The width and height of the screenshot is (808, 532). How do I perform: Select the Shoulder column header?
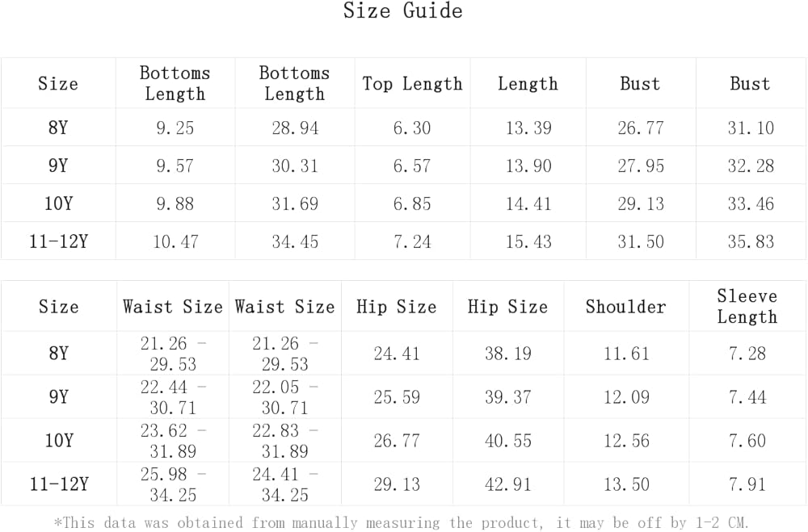[625, 307]
